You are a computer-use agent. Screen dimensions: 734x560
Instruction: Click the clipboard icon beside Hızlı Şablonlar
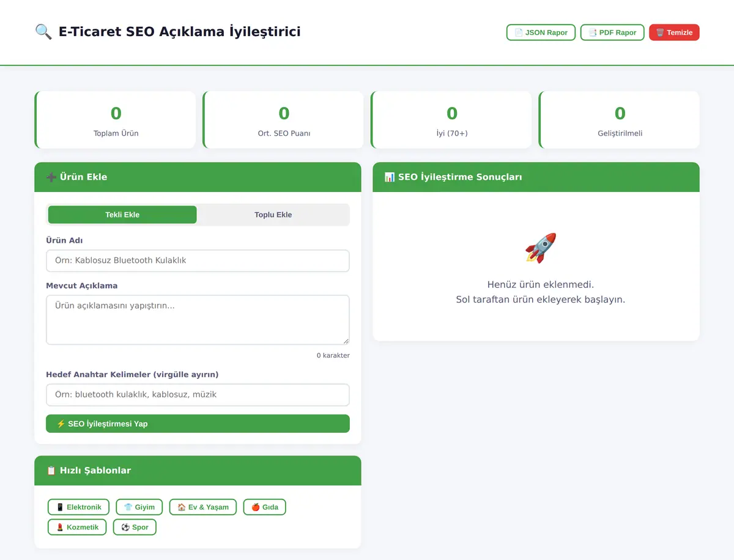51,471
